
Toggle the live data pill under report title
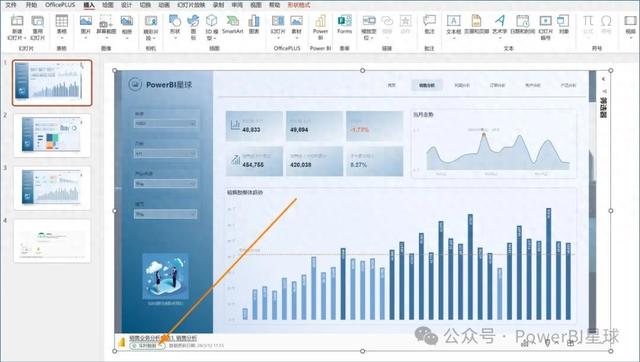pyautogui.click(x=147, y=345)
